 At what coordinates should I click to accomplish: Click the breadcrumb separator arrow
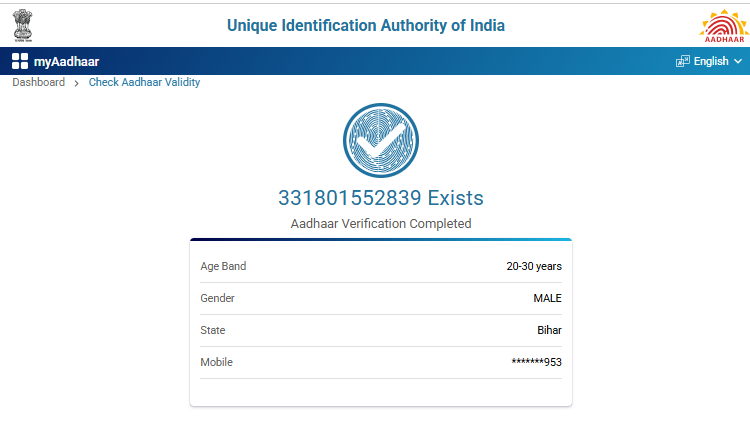76,83
